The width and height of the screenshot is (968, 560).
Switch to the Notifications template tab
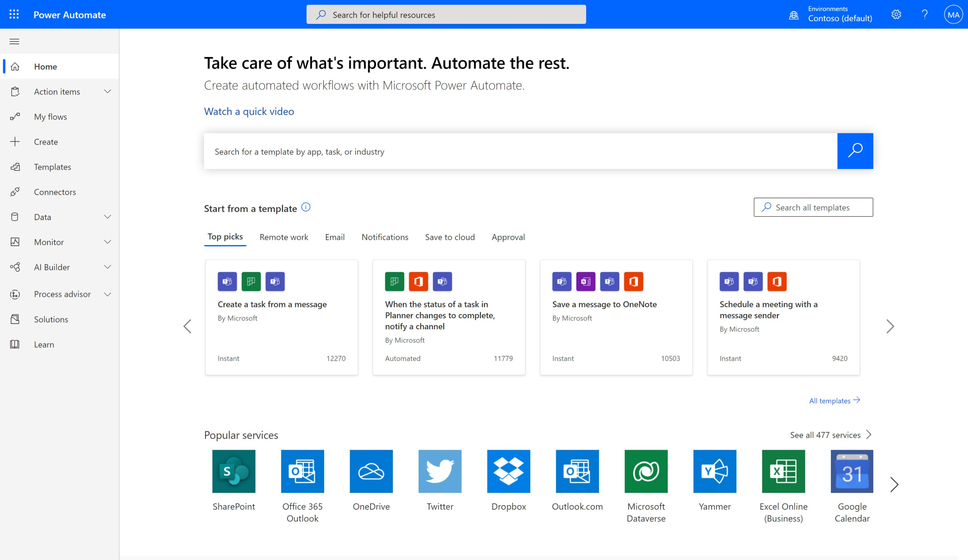coord(385,237)
